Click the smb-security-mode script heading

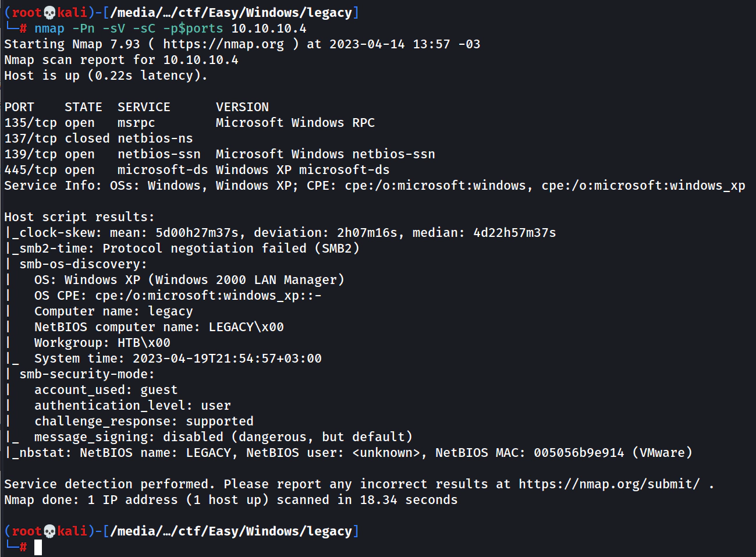87,374
